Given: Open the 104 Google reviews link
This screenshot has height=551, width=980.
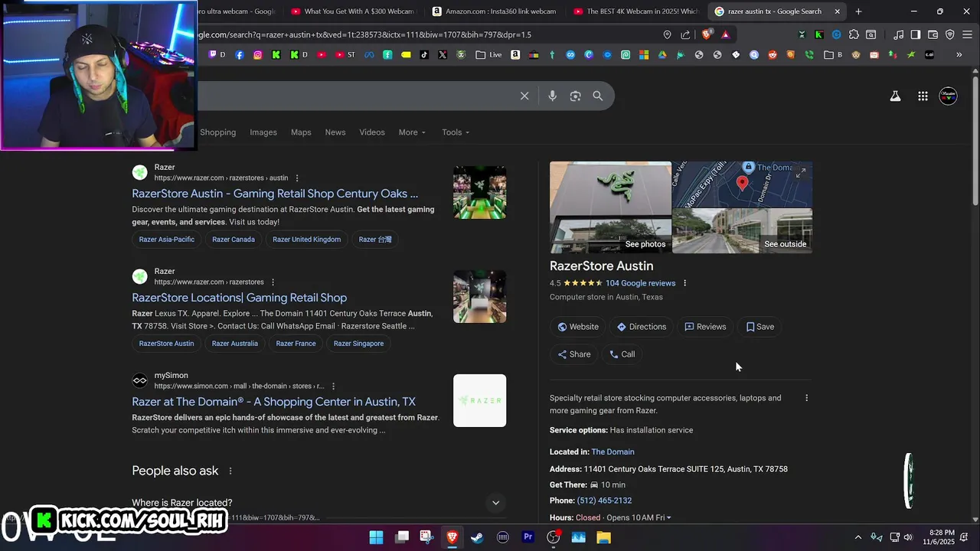Looking at the screenshot, I should coord(641,283).
